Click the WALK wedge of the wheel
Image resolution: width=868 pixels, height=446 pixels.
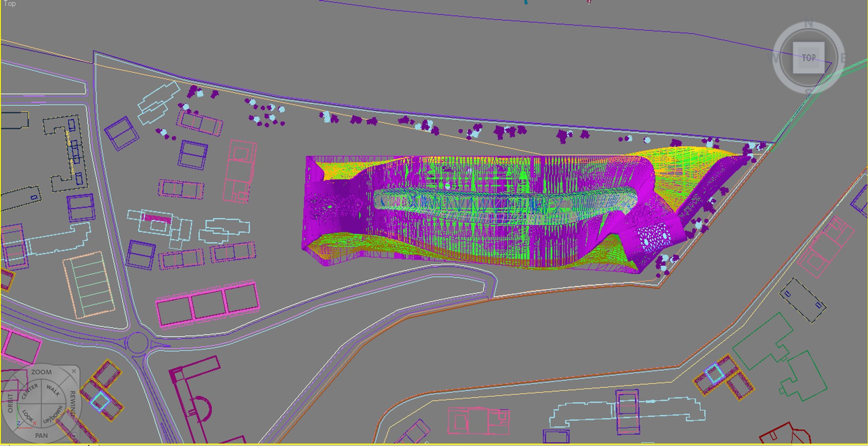pyautogui.click(x=53, y=390)
